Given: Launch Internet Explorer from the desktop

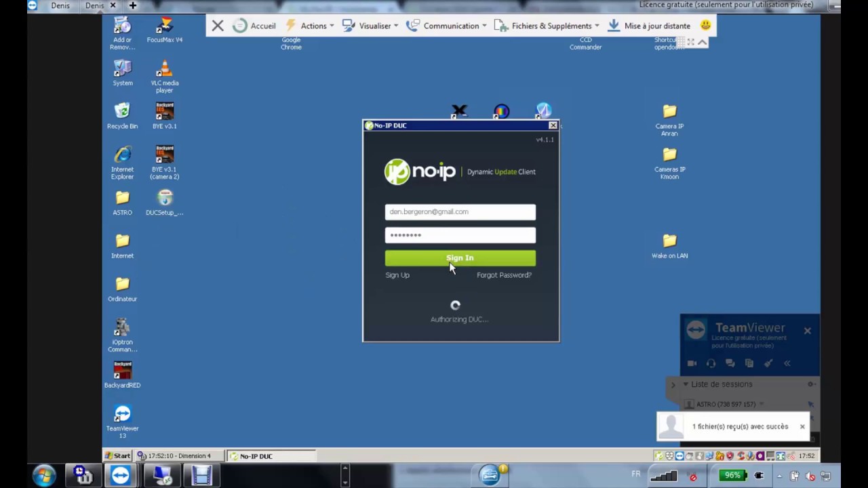Looking at the screenshot, I should tap(122, 163).
